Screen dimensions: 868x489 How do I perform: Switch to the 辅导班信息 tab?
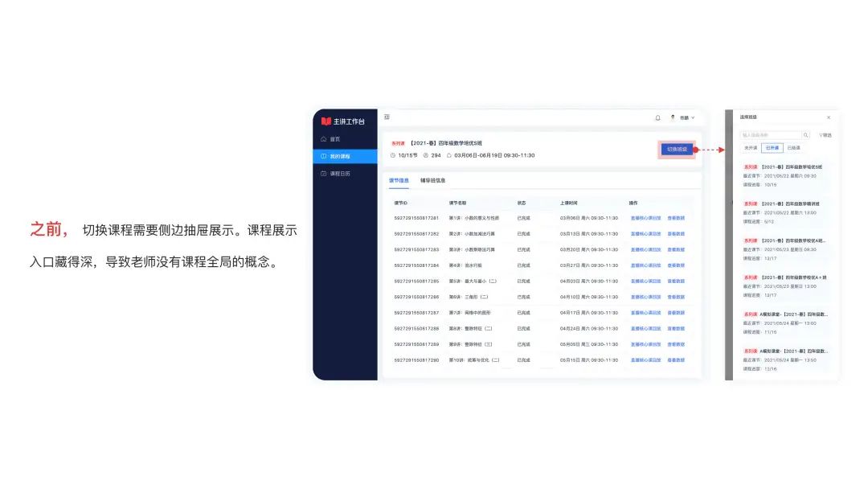433,180
